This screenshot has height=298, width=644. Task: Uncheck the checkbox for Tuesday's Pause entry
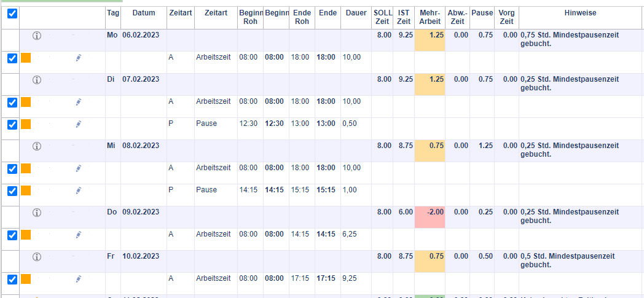[x=12, y=124]
